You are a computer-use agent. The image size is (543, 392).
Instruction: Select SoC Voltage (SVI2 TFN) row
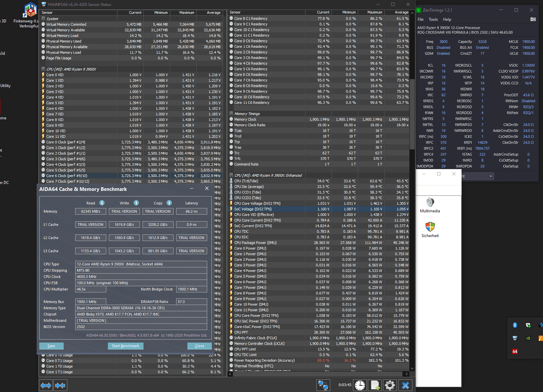(319, 209)
